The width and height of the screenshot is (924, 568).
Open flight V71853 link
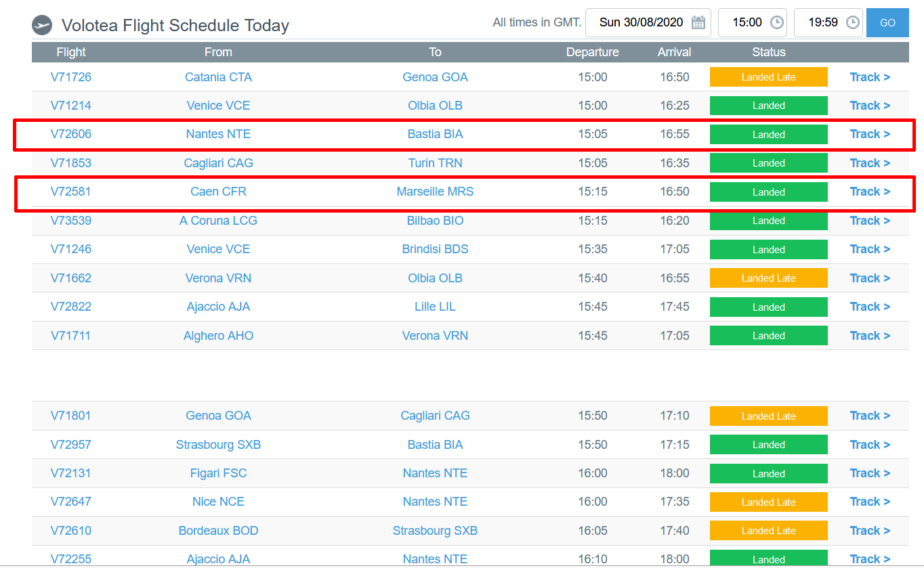tap(71, 163)
